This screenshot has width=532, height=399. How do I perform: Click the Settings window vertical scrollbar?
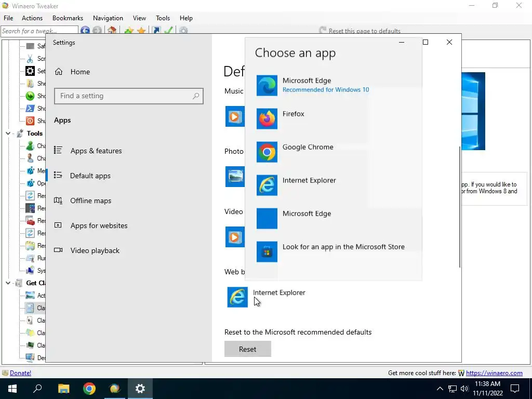(x=460, y=207)
